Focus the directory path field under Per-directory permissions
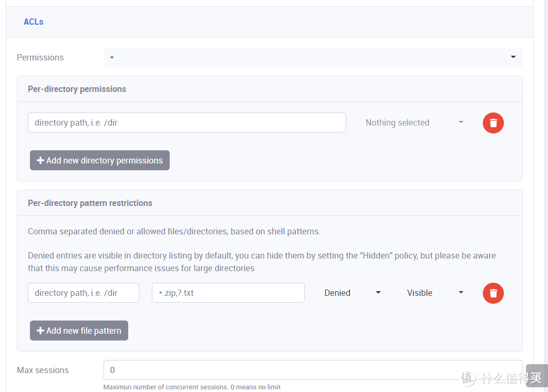Image resolution: width=548 pixels, height=392 pixels. [187, 123]
